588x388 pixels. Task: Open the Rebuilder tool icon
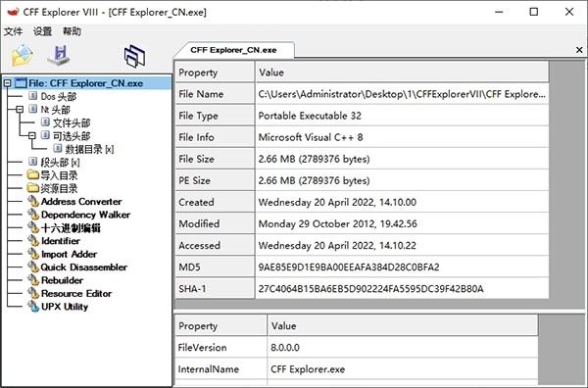pos(33,280)
